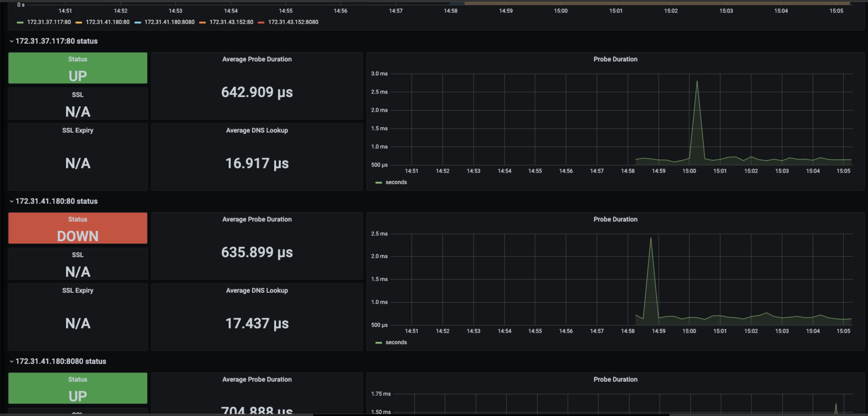Click yellow color swatch for 172.31.41.180:80

pyautogui.click(x=78, y=23)
